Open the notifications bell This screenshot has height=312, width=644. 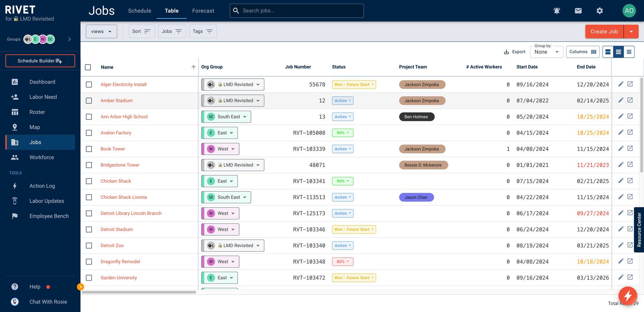[x=557, y=10]
